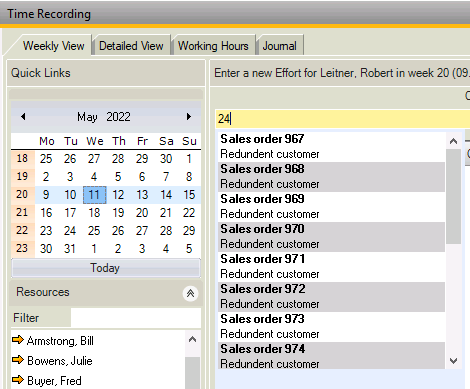
Task: Select week number 21 in calendar
Action: tap(22, 212)
